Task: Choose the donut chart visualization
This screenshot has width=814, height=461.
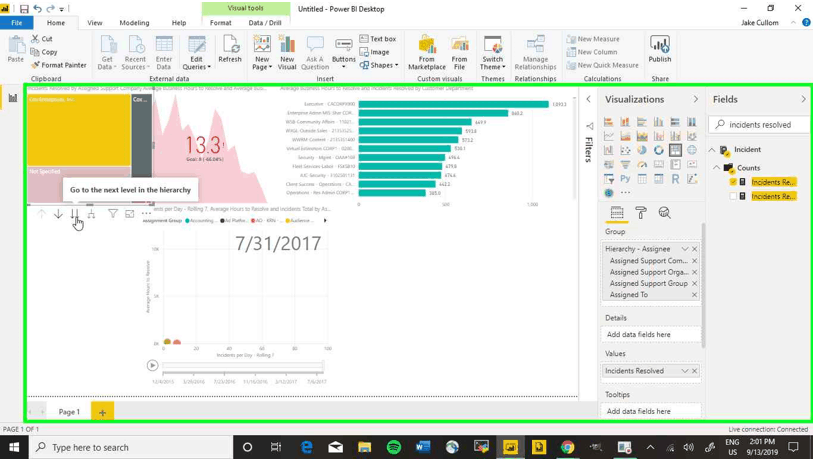Action: click(x=658, y=150)
